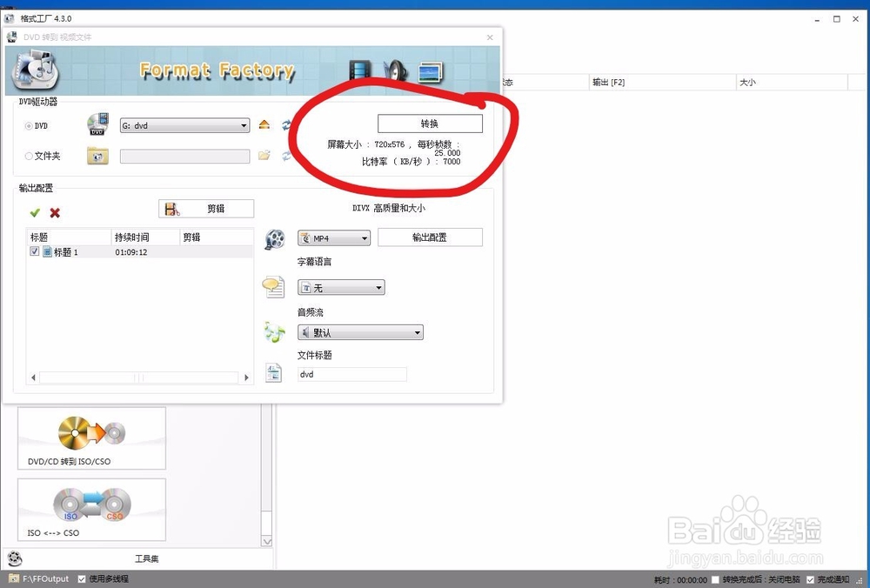Click the 标题 column header
The height and width of the screenshot is (588, 870).
pos(70,237)
